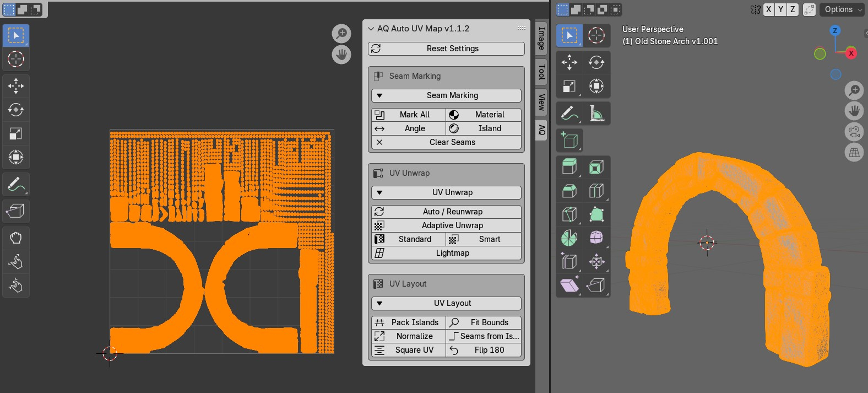The image size is (868, 393).
Task: Select the UV Pinch sculpt tool
Action: pyautogui.click(x=16, y=285)
